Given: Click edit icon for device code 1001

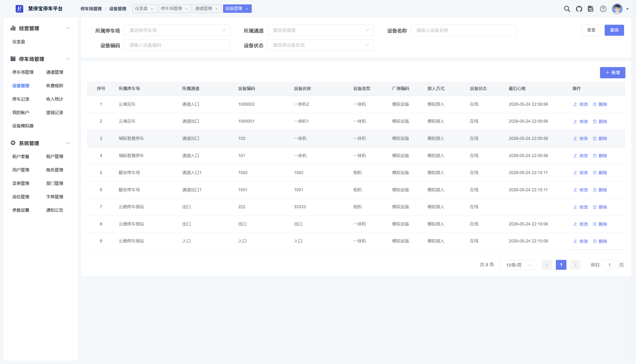Looking at the screenshot, I should (x=575, y=190).
